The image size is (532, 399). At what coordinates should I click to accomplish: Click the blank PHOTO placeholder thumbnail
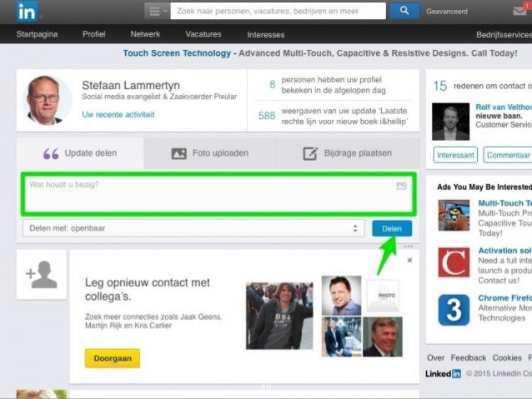tap(383, 295)
